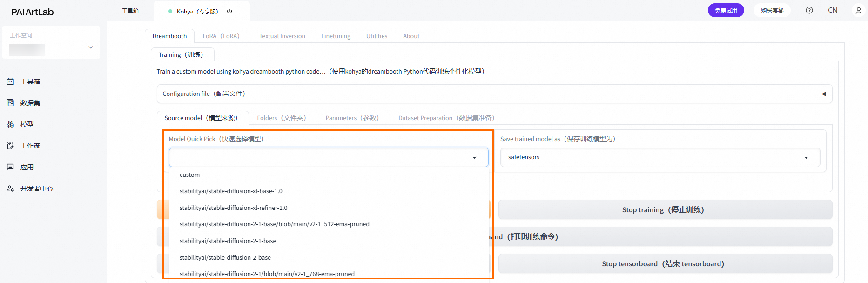Toggle the Model Quick Pick dropdown arrow
The width and height of the screenshot is (868, 283).
click(x=474, y=158)
